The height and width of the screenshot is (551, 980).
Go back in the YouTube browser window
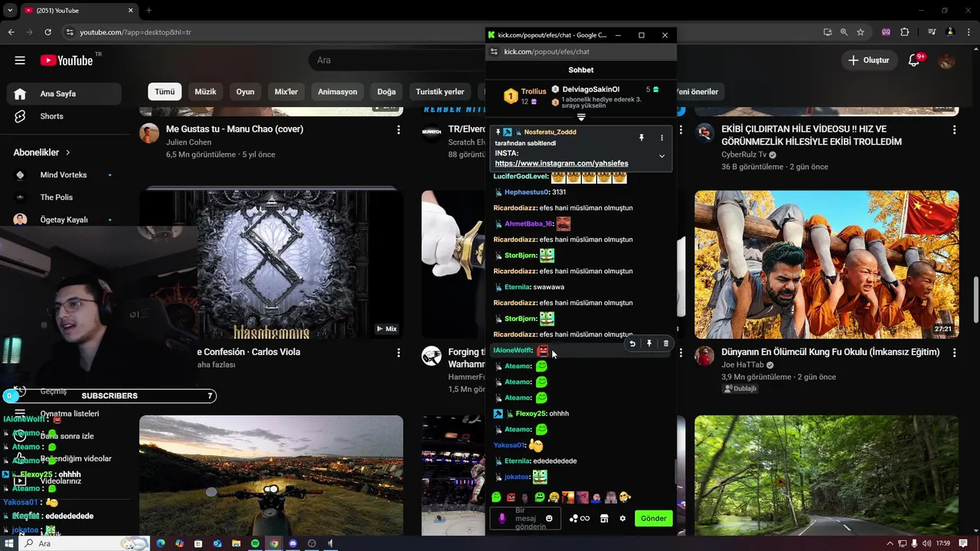[x=11, y=32]
